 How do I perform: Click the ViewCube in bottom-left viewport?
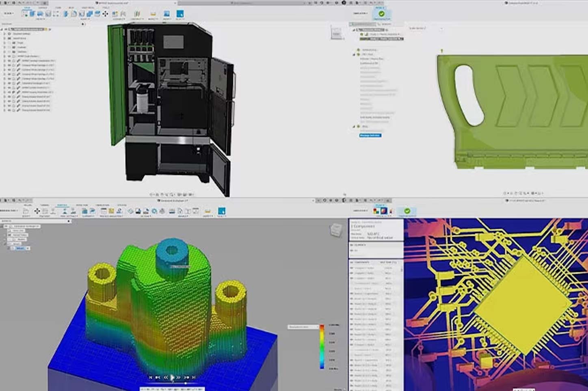(336, 230)
